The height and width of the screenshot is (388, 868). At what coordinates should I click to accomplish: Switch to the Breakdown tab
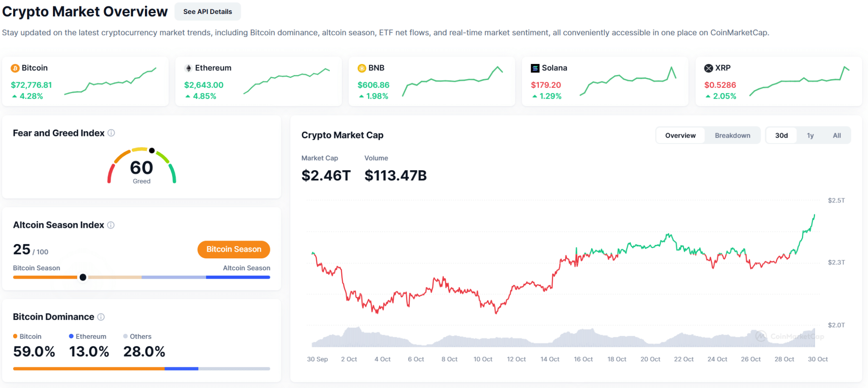click(x=732, y=136)
